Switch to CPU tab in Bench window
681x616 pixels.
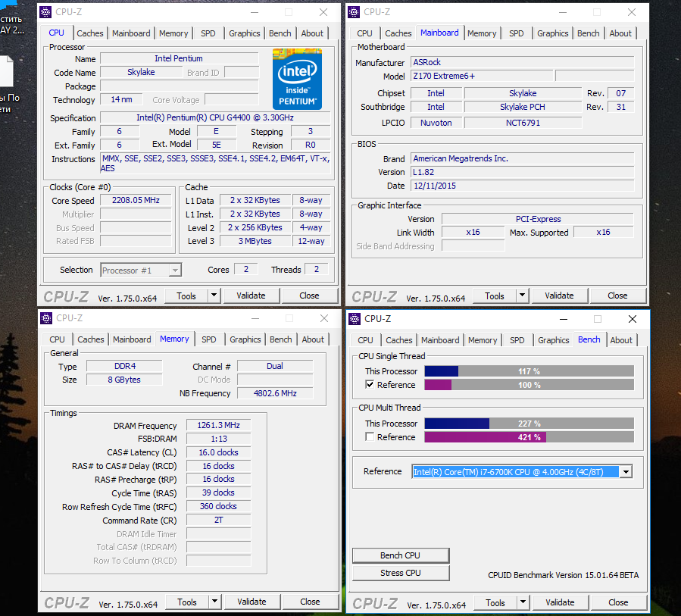click(365, 340)
